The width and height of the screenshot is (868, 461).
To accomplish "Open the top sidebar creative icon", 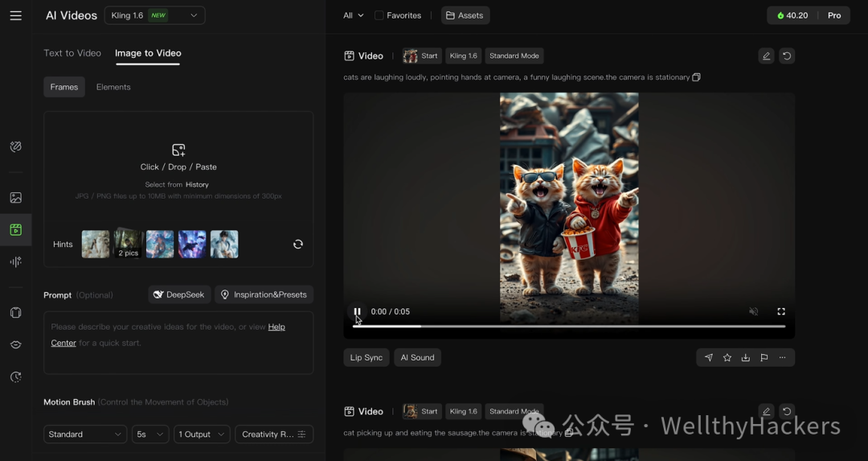I will pyautogui.click(x=15, y=146).
